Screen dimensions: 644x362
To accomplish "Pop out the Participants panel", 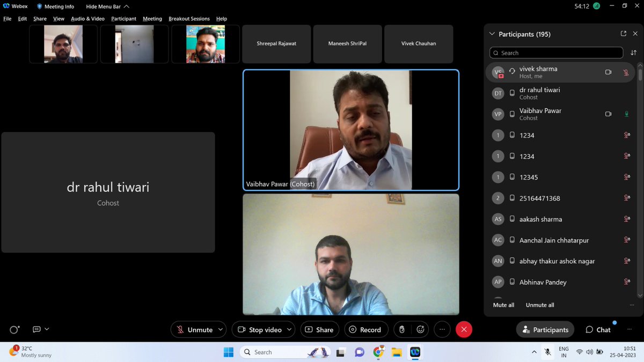I will [623, 34].
